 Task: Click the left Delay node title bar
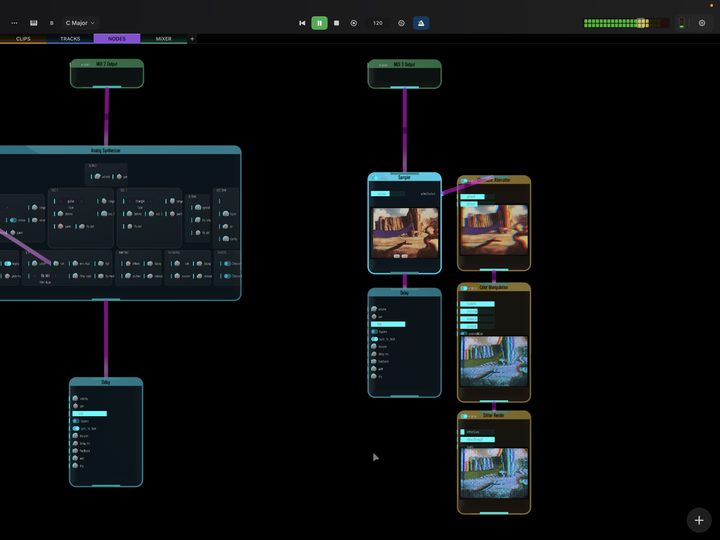pyautogui.click(x=106, y=382)
